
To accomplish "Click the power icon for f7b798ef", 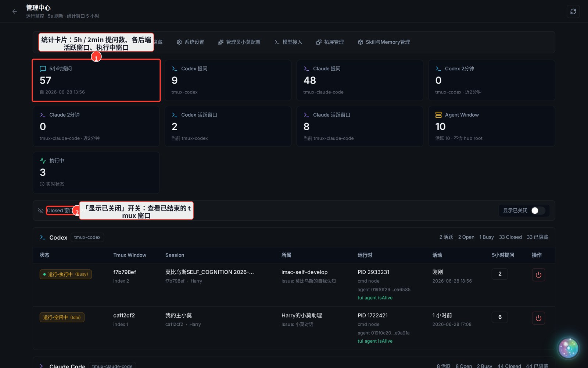I will click(x=538, y=275).
